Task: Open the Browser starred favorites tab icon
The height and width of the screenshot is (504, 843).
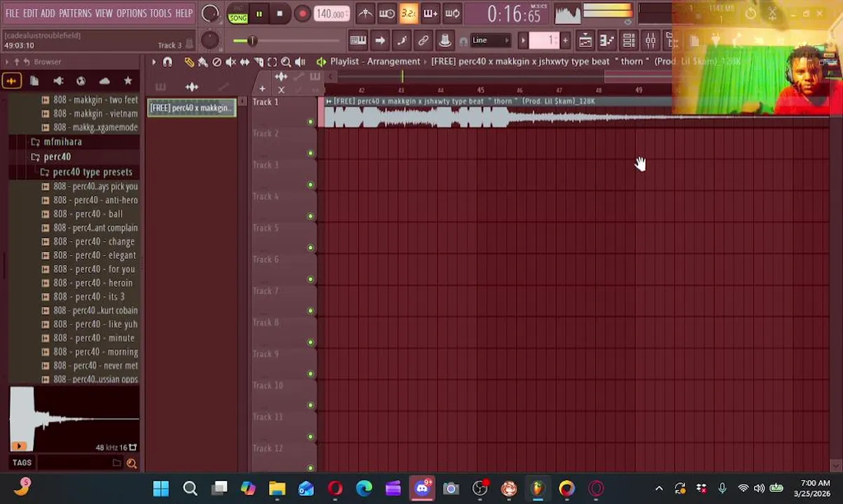Action: coord(127,81)
